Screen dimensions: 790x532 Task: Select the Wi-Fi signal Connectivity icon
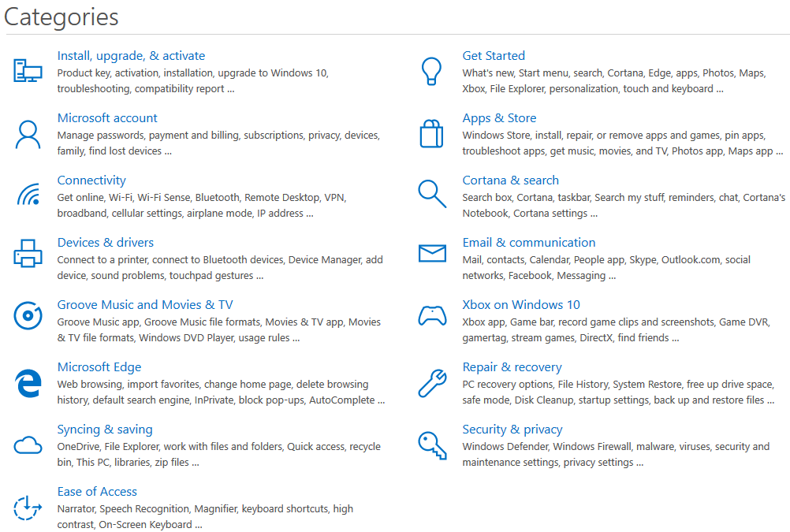[28, 195]
